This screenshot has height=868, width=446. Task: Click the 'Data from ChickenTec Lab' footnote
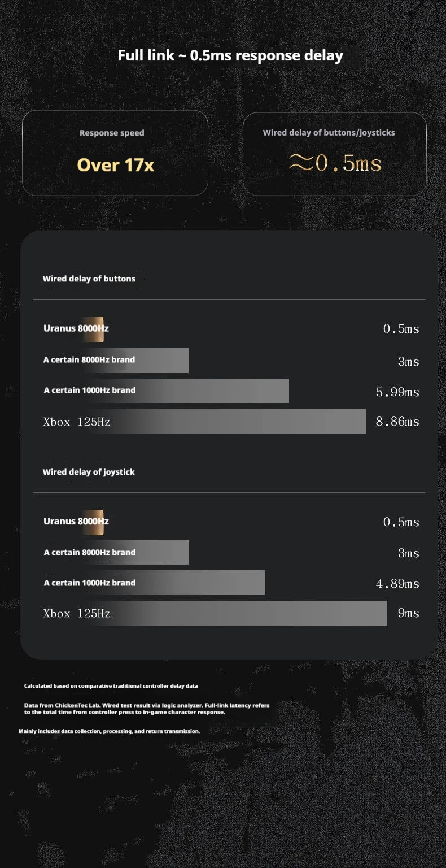point(147,709)
